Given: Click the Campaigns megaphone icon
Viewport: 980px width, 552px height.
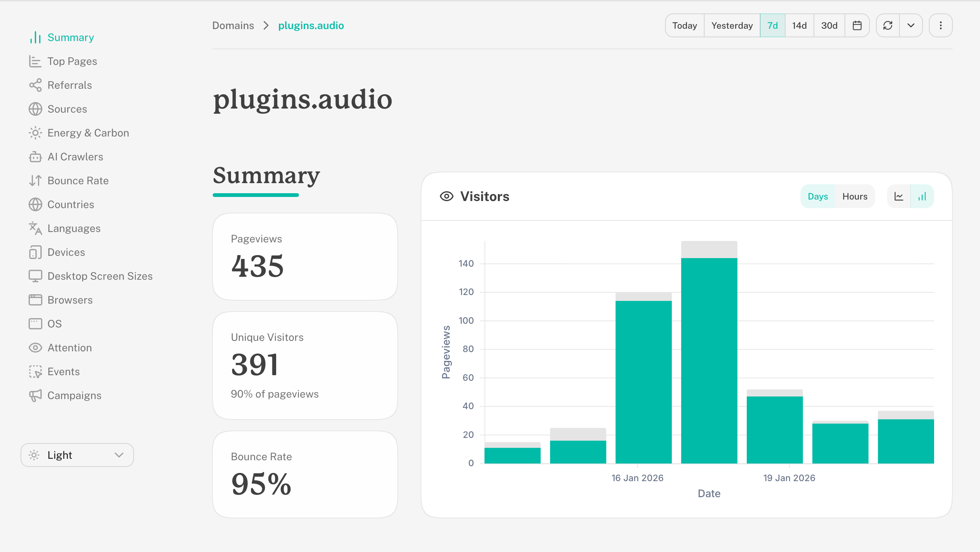Looking at the screenshot, I should (x=35, y=395).
